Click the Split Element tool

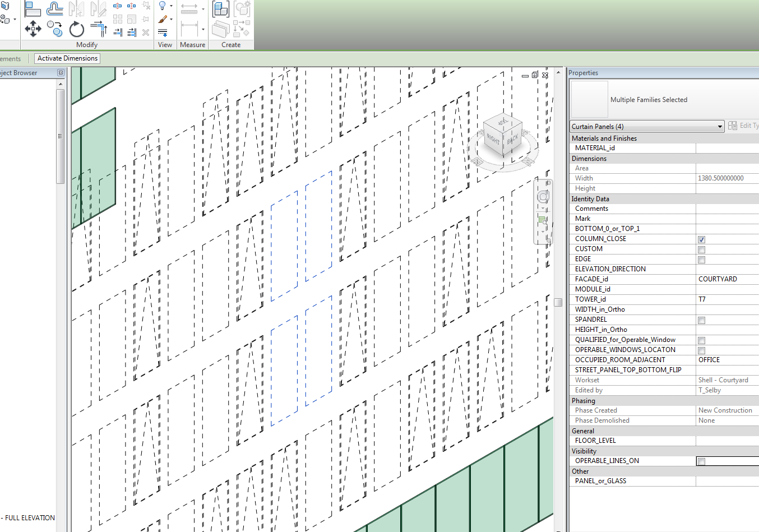coord(118,6)
